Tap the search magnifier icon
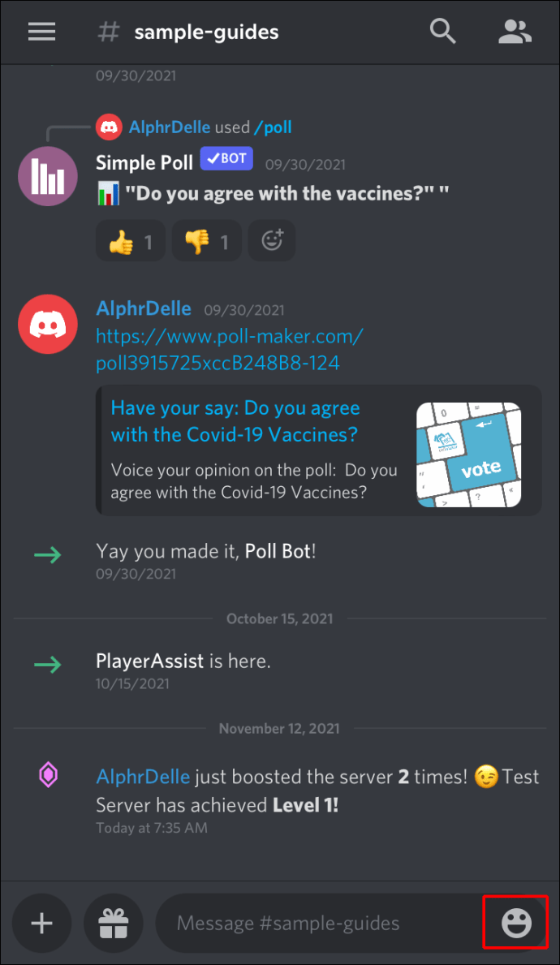Screen dimensions: 560x965 [x=442, y=31]
